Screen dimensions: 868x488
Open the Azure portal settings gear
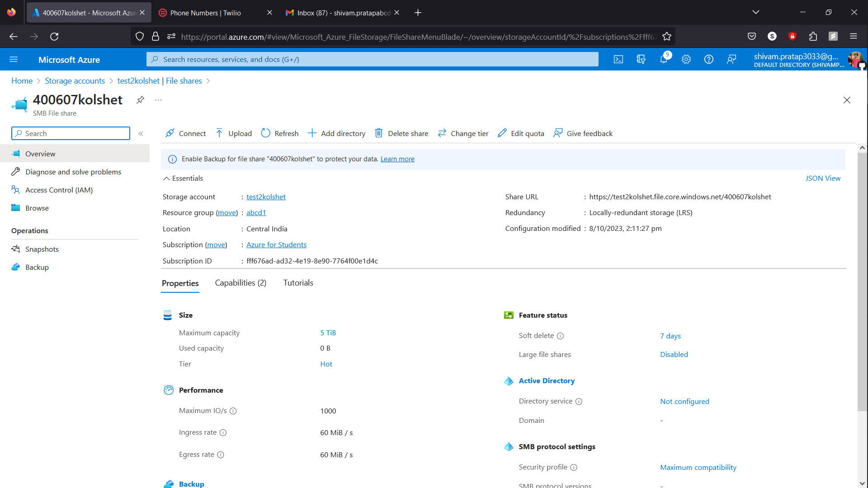[x=686, y=59]
